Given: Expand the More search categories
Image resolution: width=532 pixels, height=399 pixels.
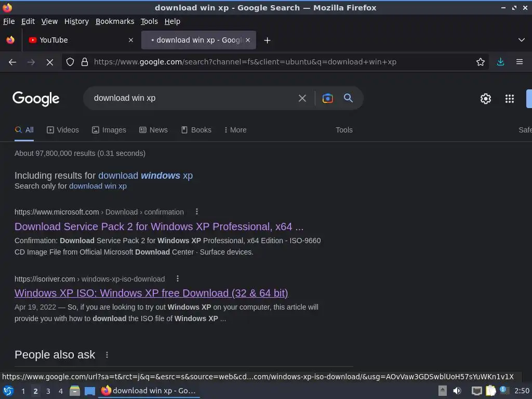Looking at the screenshot, I should pos(235,130).
